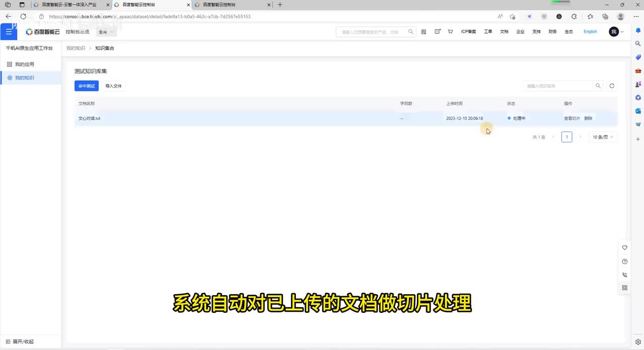Screen dimensions: 644x350
Task: Click the 请输入知识名称 search field
Action: point(557,86)
